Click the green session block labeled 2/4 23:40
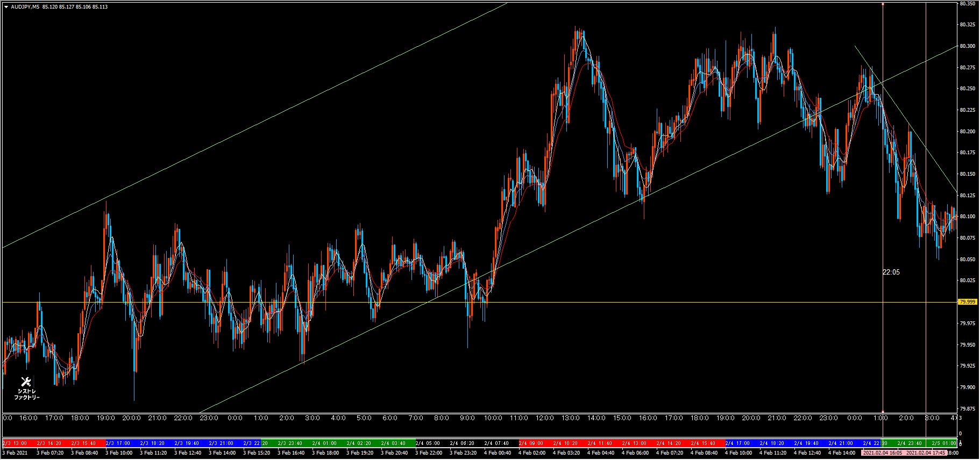Image resolution: width=980 pixels, height=460 pixels. point(907,443)
